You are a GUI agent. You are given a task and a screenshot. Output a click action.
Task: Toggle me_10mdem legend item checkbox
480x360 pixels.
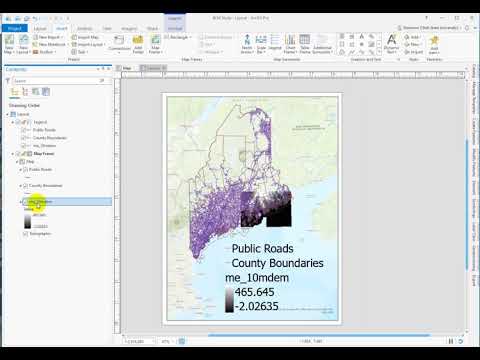[x=23, y=146]
